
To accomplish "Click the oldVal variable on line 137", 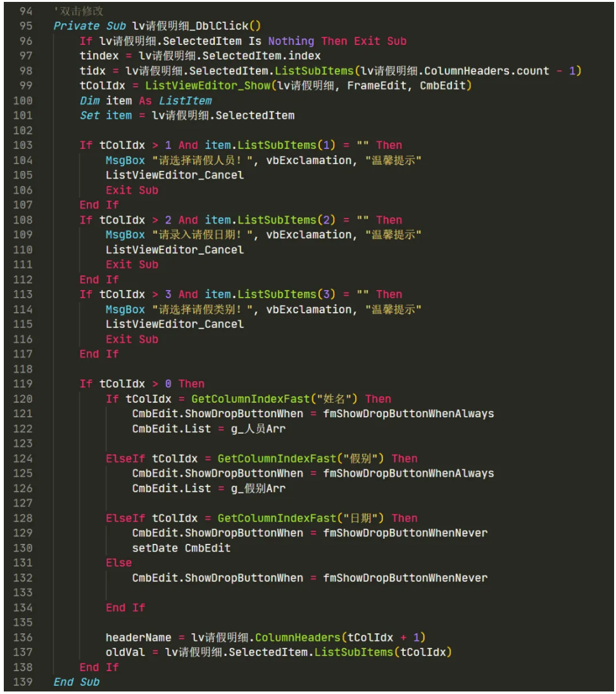I will point(125,652).
